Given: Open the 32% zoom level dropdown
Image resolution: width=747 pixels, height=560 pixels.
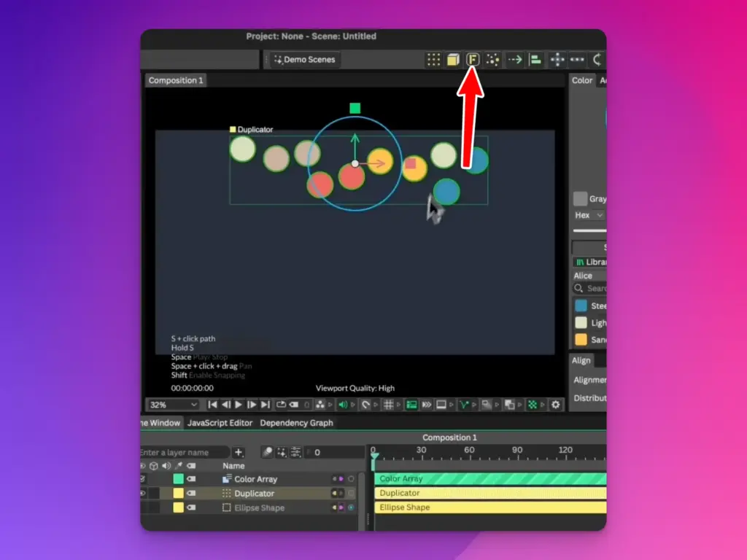Looking at the screenshot, I should pyautogui.click(x=173, y=405).
